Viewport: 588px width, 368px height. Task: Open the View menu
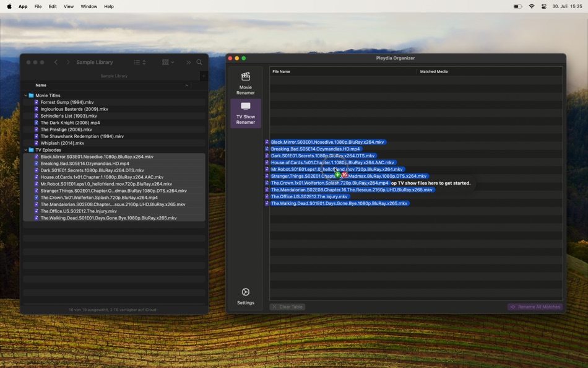pyautogui.click(x=69, y=6)
